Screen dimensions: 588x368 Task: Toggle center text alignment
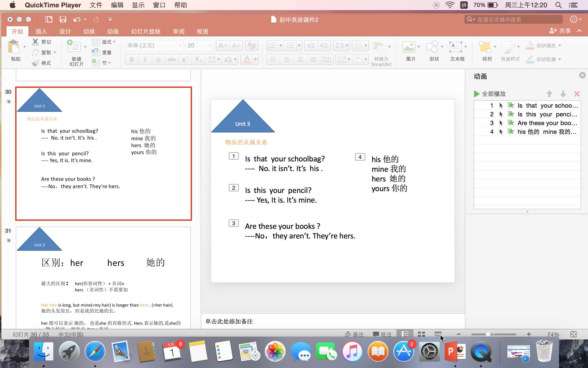(x=286, y=59)
